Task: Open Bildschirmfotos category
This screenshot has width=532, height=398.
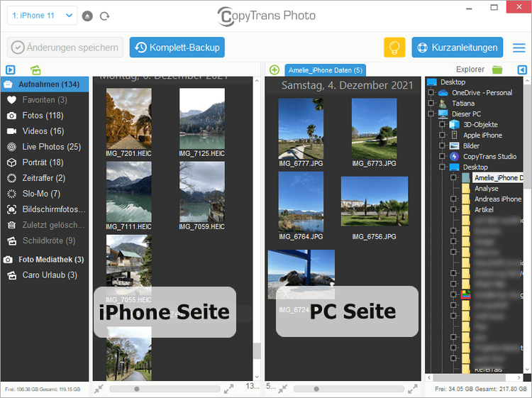Action: 45,209
